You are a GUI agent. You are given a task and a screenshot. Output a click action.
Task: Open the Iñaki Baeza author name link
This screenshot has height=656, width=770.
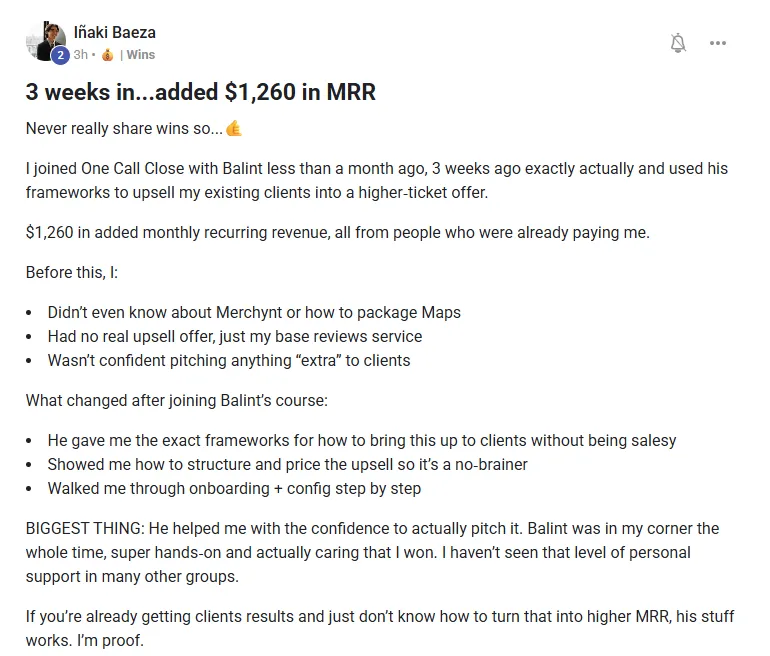pyautogui.click(x=115, y=32)
